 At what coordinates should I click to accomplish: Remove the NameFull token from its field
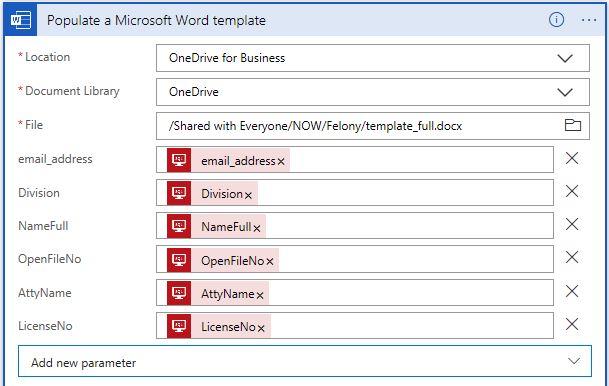(x=257, y=228)
